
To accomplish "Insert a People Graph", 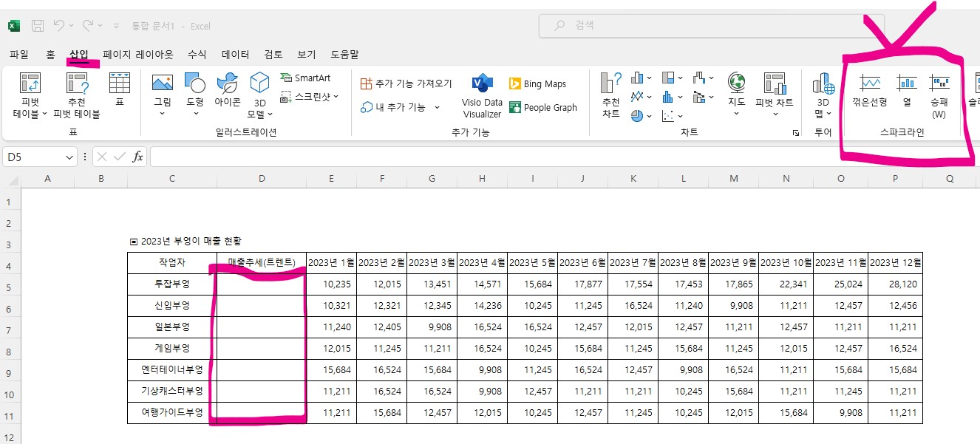I will (544, 107).
